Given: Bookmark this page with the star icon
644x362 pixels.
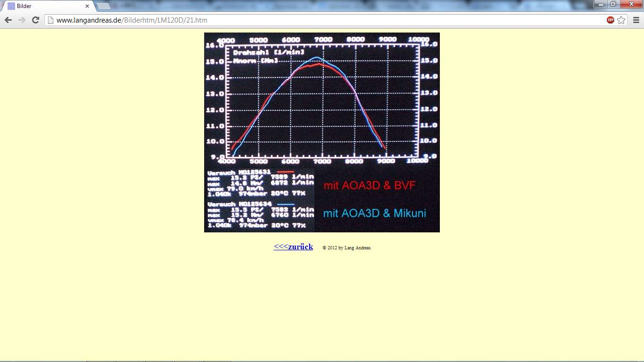Looking at the screenshot, I should (x=621, y=20).
